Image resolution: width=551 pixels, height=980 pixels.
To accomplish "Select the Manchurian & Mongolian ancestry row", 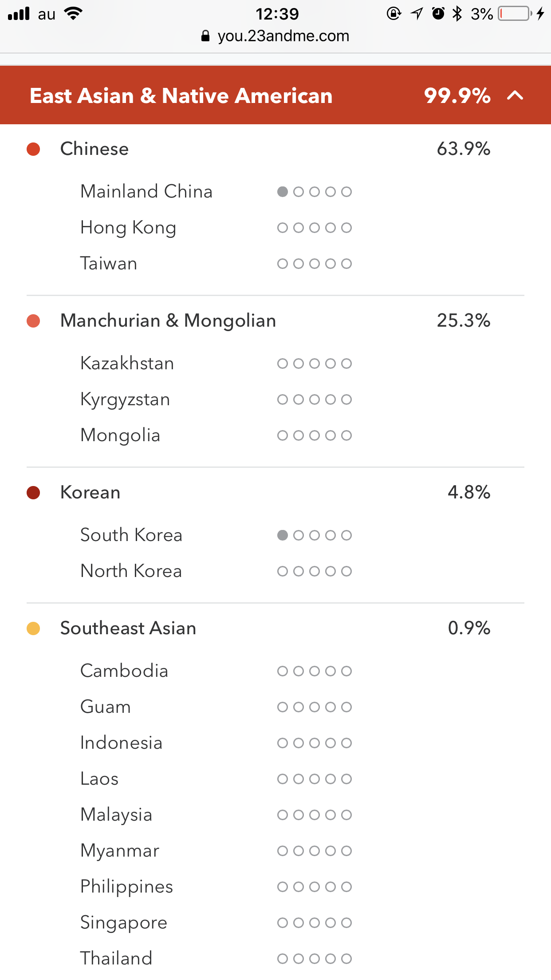I will (275, 320).
